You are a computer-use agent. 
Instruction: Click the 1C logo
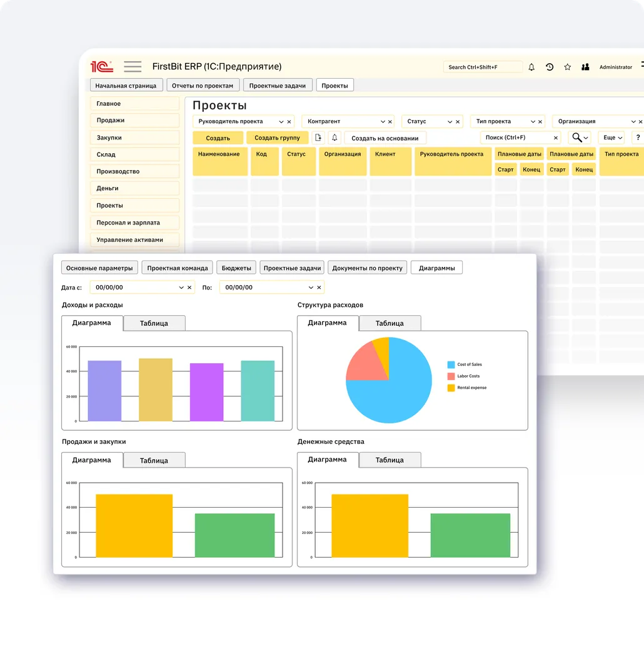(x=102, y=67)
